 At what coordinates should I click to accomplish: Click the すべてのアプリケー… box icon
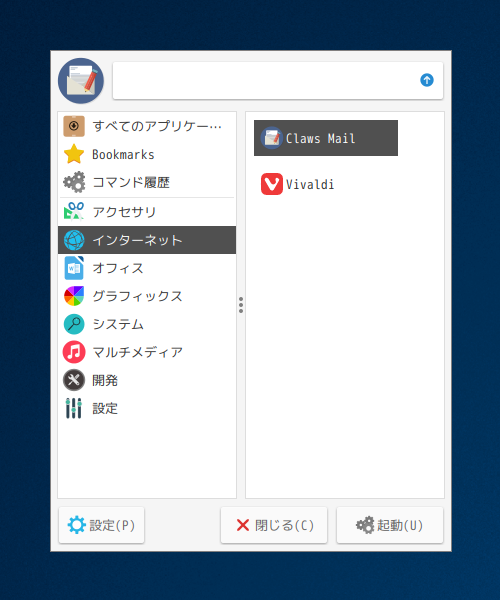(74, 126)
